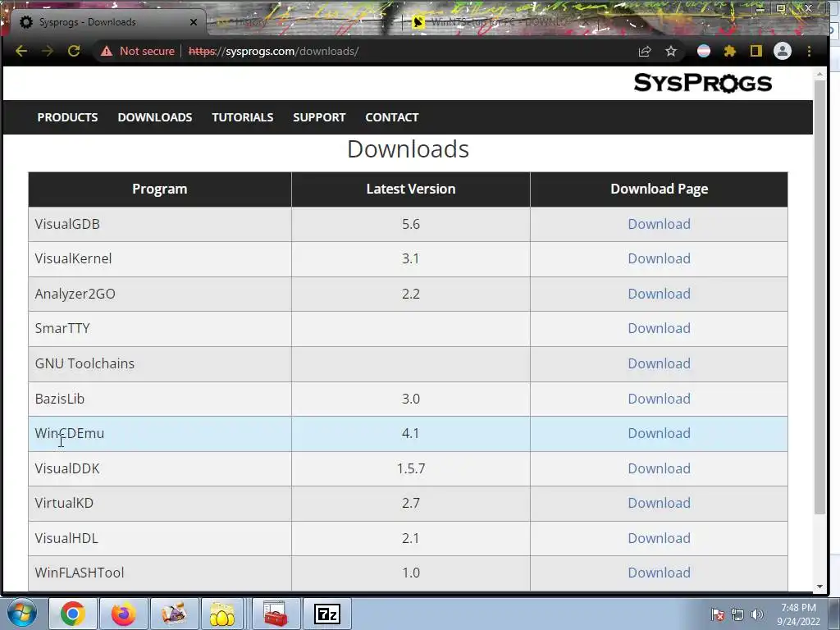Open the CONTACT menu item

click(391, 117)
